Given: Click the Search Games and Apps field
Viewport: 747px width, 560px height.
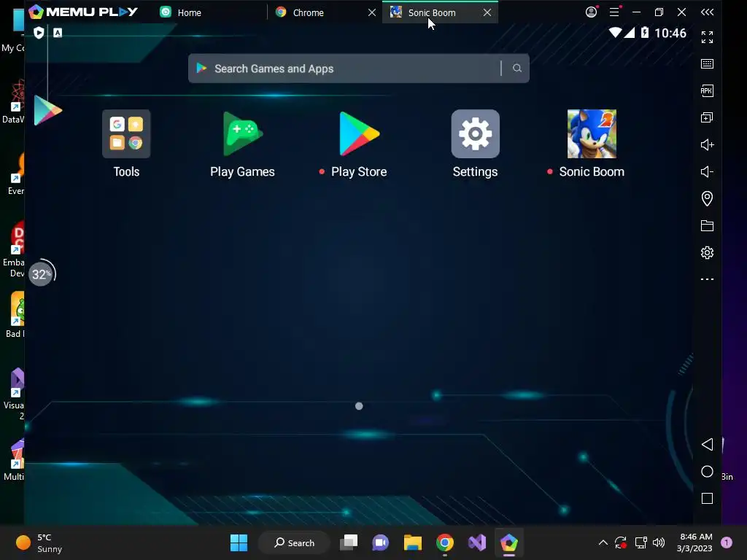Looking at the screenshot, I should (x=358, y=69).
